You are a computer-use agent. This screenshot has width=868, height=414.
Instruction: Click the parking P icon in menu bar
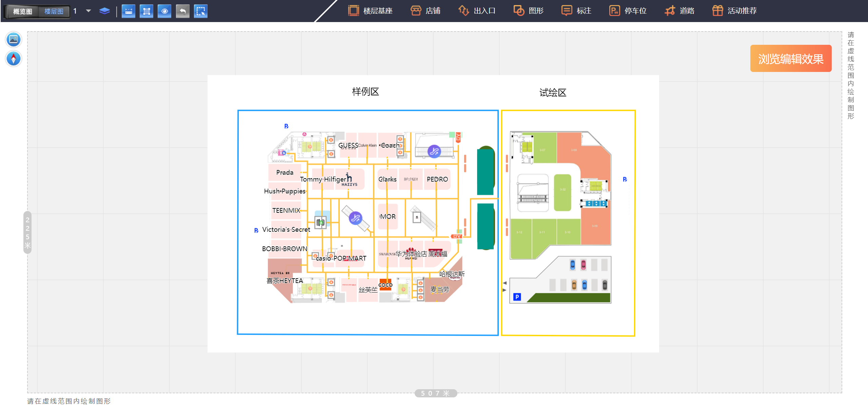[x=614, y=11]
